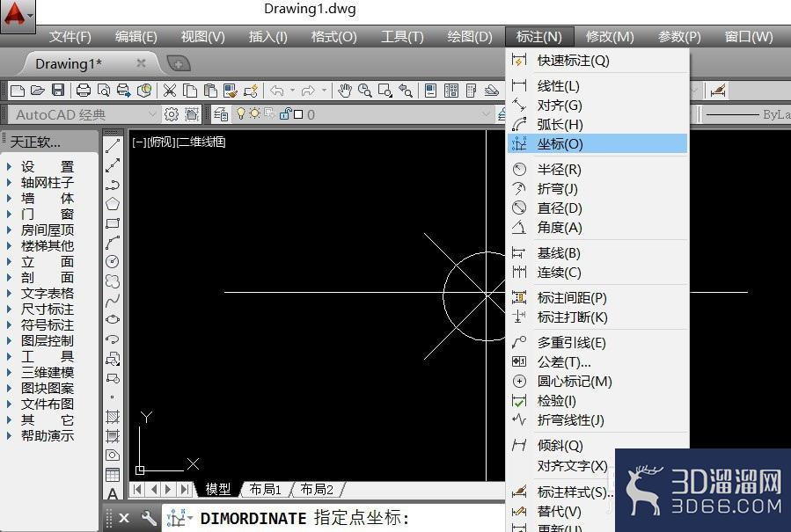
Task: Select 坐标(O) menu entry
Action: [597, 144]
